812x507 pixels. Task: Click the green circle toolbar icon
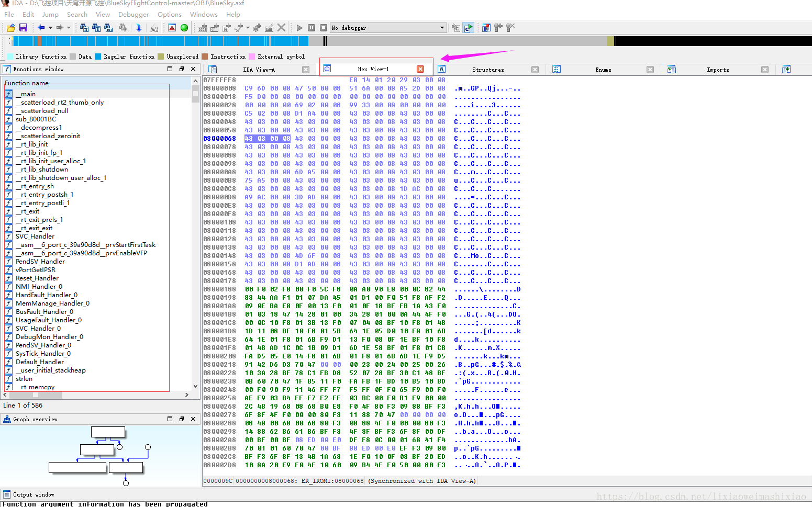point(184,28)
